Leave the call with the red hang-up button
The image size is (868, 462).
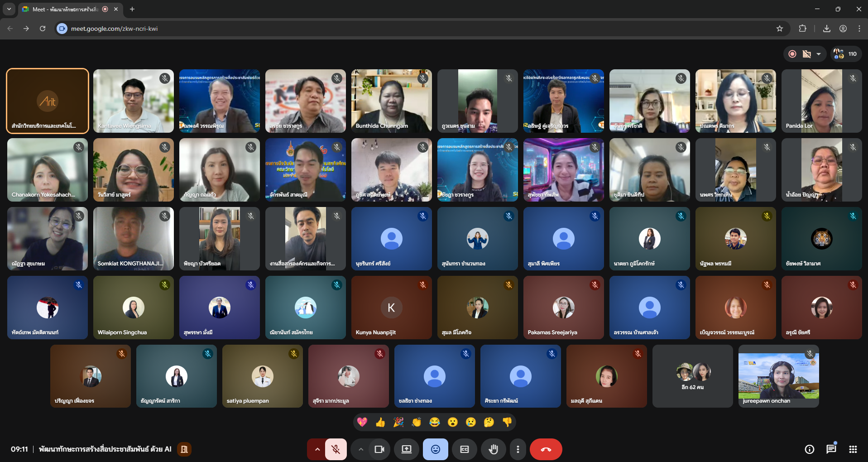coord(546,449)
